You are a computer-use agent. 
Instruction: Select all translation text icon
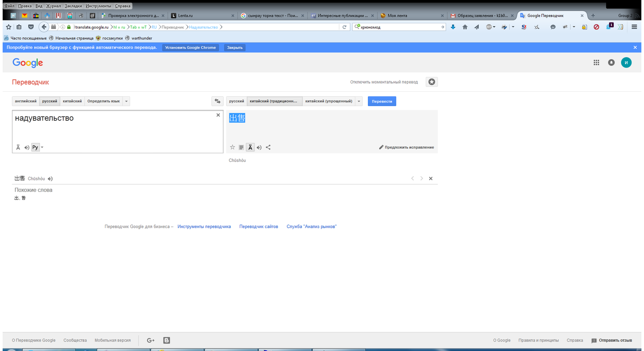pyautogui.click(x=241, y=147)
